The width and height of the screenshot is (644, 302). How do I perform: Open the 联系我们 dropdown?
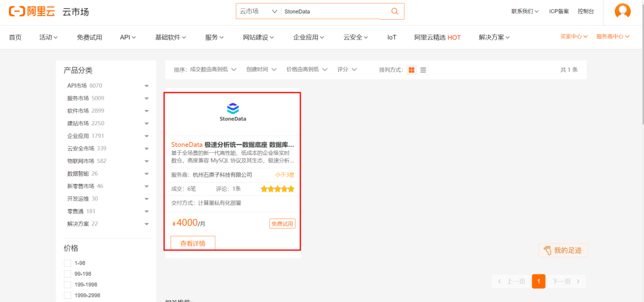tap(525, 11)
